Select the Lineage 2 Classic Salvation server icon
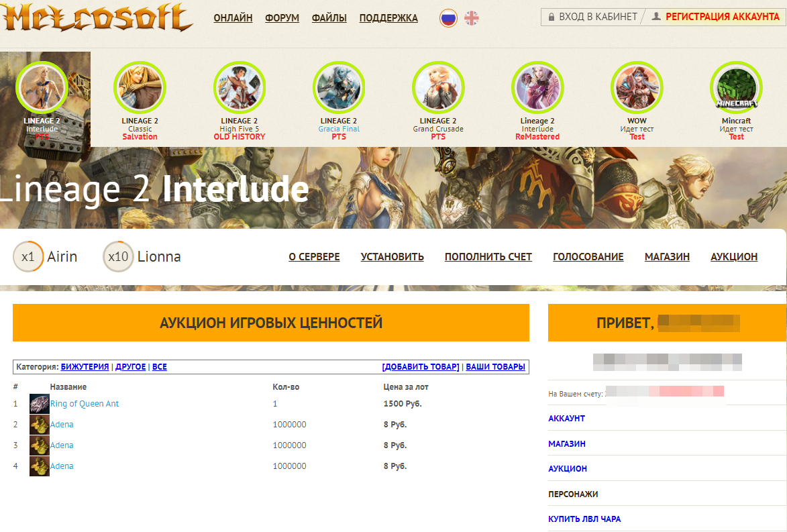787x532 pixels. [x=140, y=88]
